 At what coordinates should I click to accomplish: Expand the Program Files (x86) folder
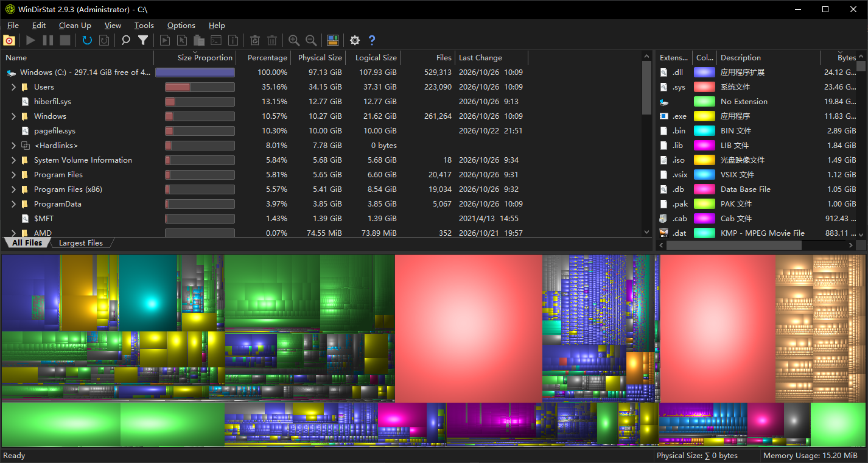(x=13, y=189)
